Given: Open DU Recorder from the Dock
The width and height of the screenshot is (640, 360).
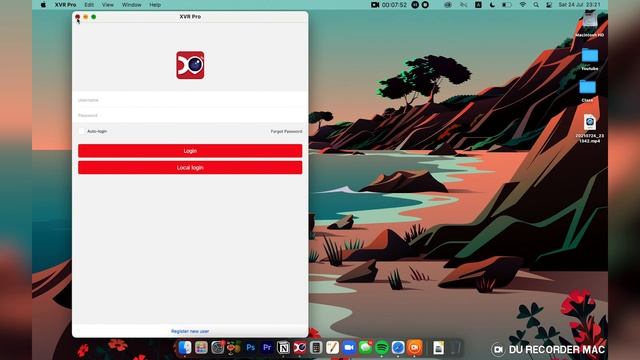Looking at the screenshot, I should pyautogui.click(x=414, y=347).
